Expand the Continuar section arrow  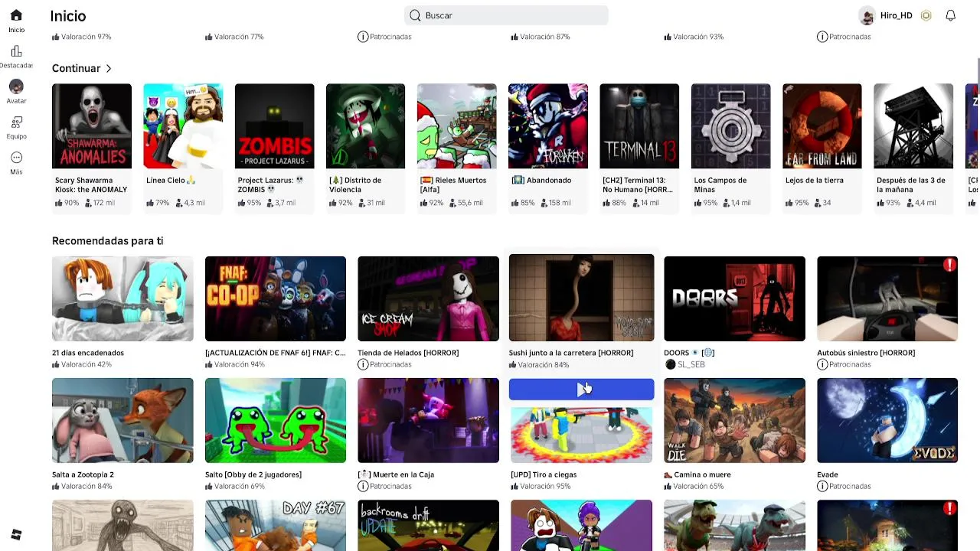(x=109, y=68)
